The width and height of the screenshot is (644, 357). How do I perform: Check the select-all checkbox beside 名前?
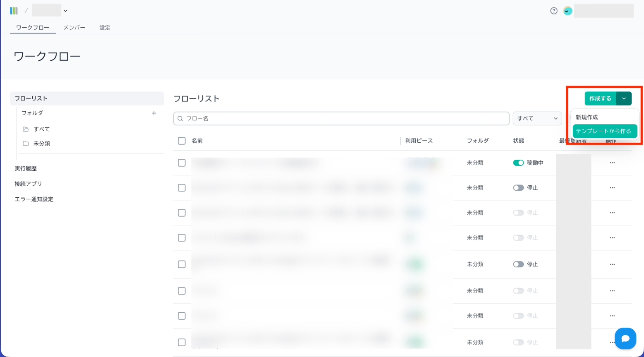tap(182, 141)
